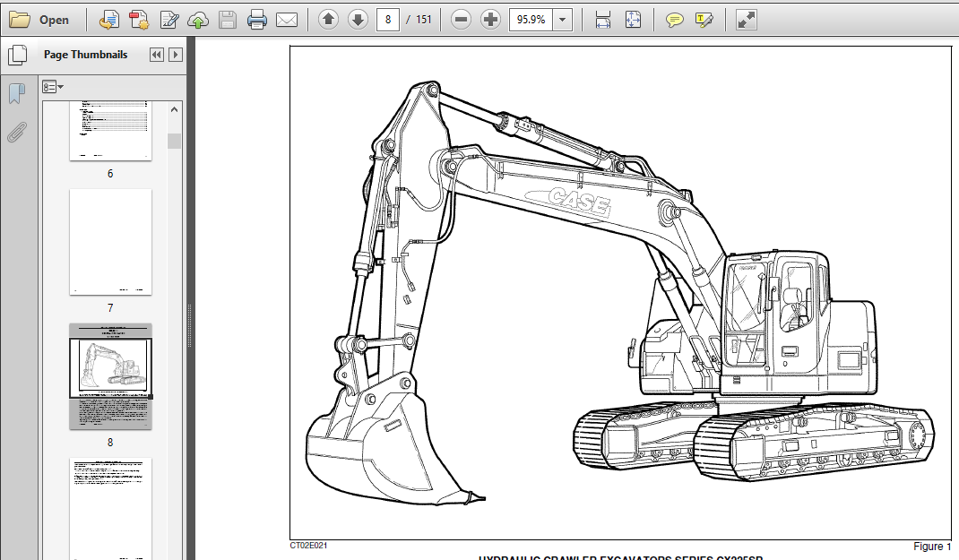Open the Page Thumbnails panel icon

pyautogui.click(x=17, y=55)
